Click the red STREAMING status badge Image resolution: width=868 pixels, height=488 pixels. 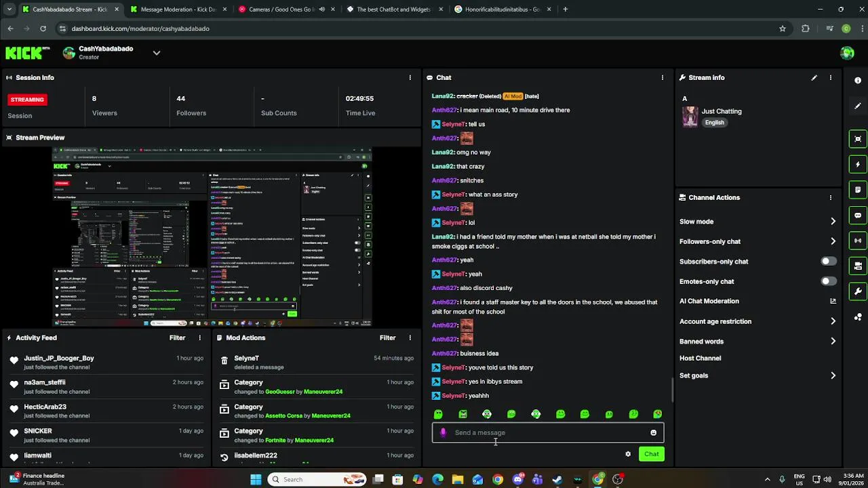tap(27, 100)
